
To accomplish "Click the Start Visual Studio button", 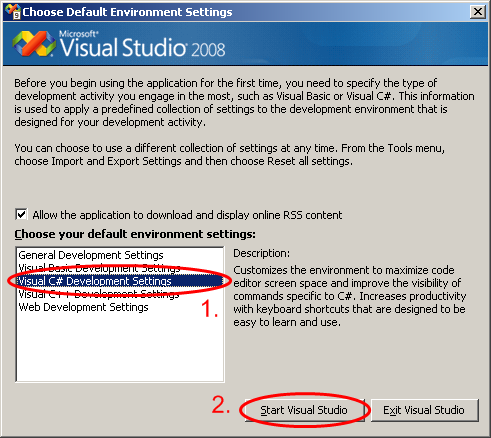I will click(304, 410).
